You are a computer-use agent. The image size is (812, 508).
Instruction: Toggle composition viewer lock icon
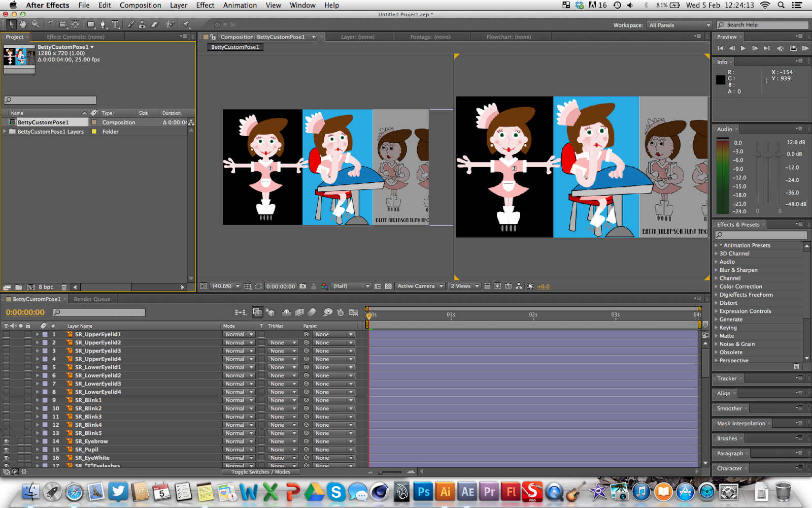click(x=213, y=37)
